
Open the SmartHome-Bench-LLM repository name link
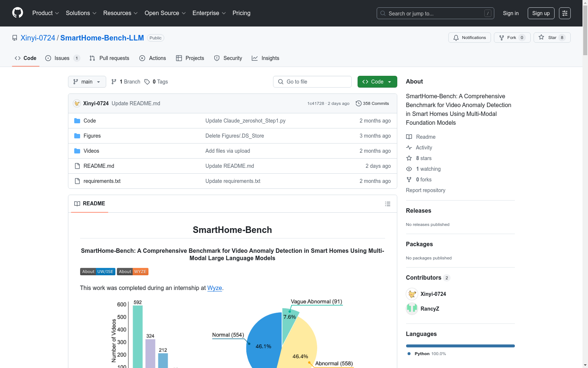point(102,38)
